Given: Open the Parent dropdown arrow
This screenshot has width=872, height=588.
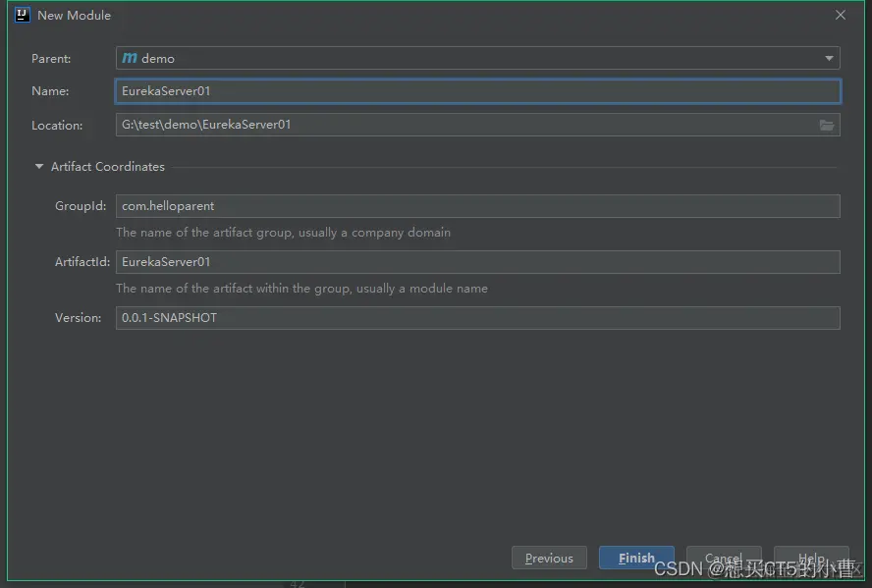Looking at the screenshot, I should (829, 58).
